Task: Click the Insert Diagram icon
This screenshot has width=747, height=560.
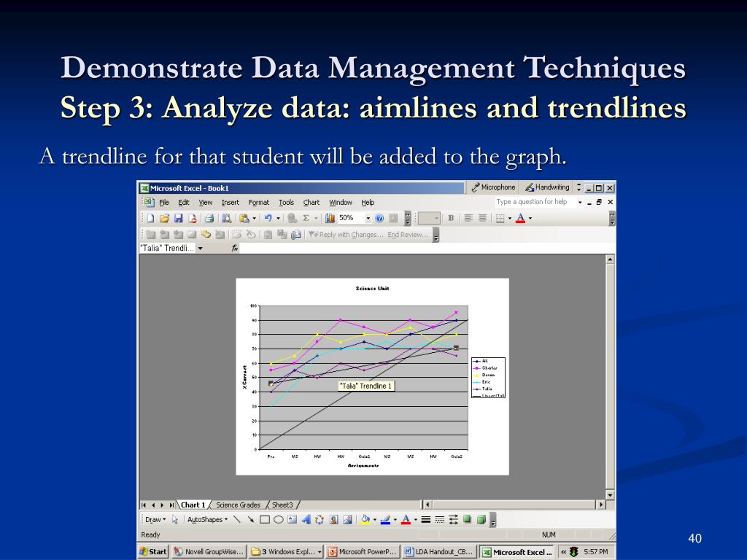Action: click(320, 519)
